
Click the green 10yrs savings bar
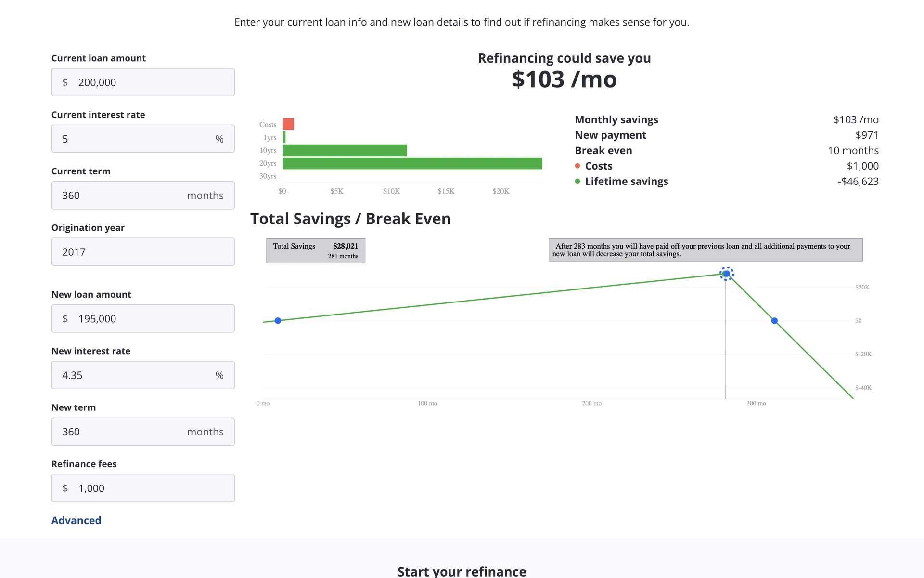[x=345, y=150]
